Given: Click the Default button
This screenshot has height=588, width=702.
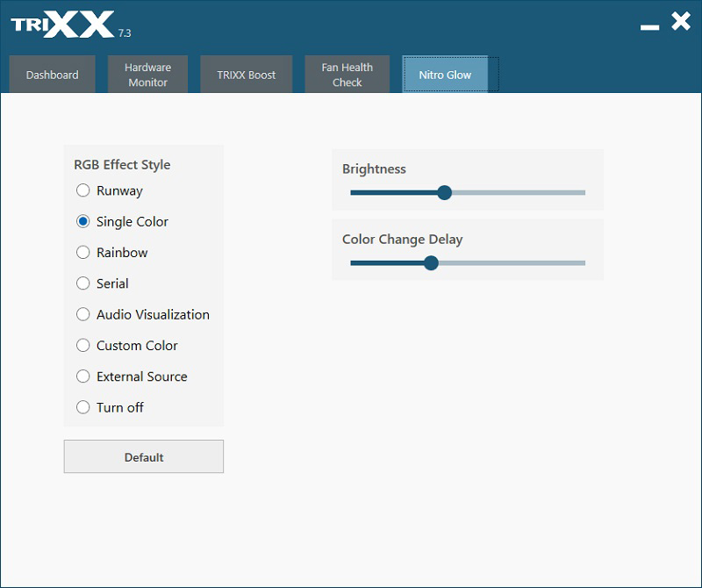Looking at the screenshot, I should coord(144,456).
